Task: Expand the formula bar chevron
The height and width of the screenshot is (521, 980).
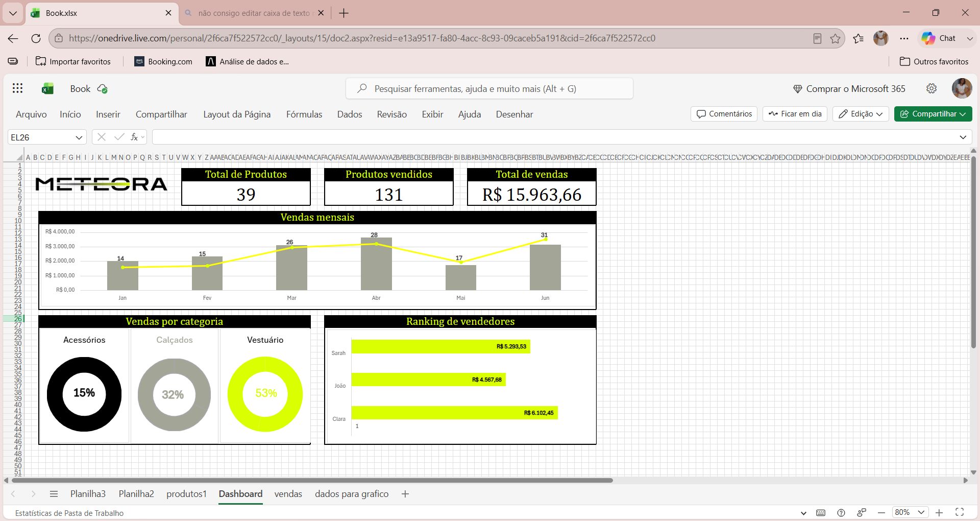Action: click(x=963, y=137)
